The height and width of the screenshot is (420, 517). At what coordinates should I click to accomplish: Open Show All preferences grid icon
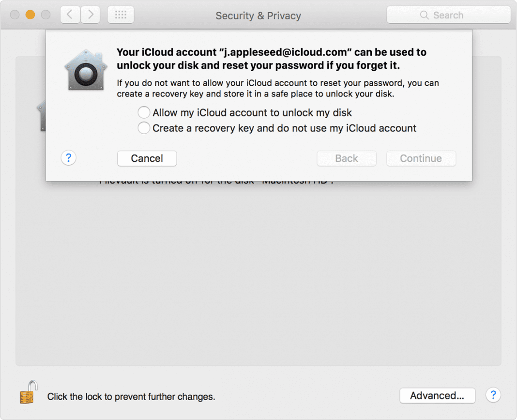click(x=121, y=15)
